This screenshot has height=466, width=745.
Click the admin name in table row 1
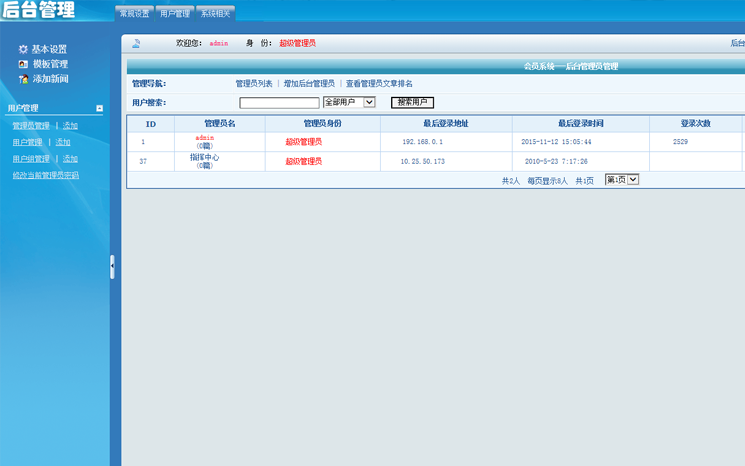click(205, 137)
